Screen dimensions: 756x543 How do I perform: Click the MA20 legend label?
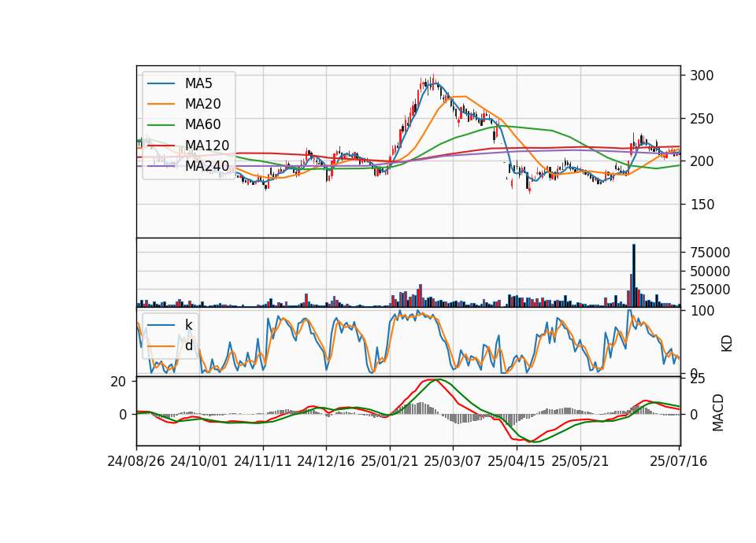202,104
